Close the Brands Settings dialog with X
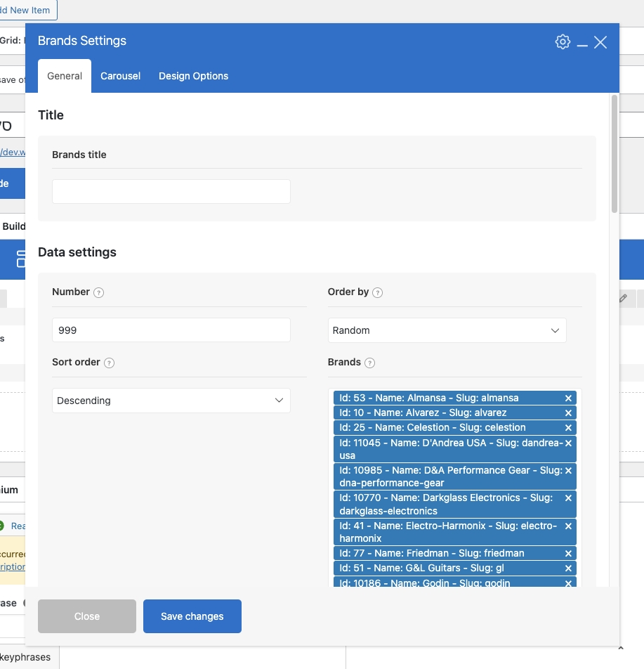Screen dimensions: 644x669 pos(600,42)
